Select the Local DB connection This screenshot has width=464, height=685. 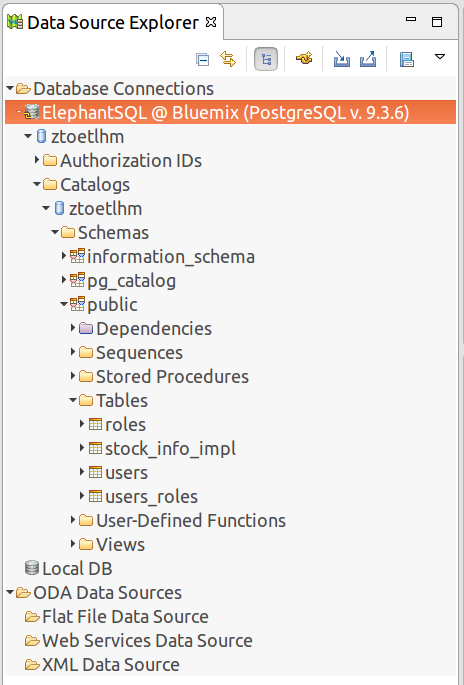pyautogui.click(x=77, y=569)
